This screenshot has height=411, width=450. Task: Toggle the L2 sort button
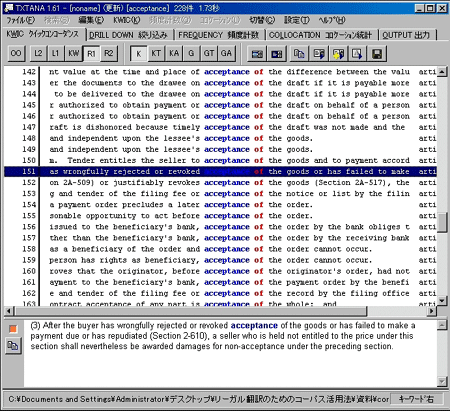(38, 53)
